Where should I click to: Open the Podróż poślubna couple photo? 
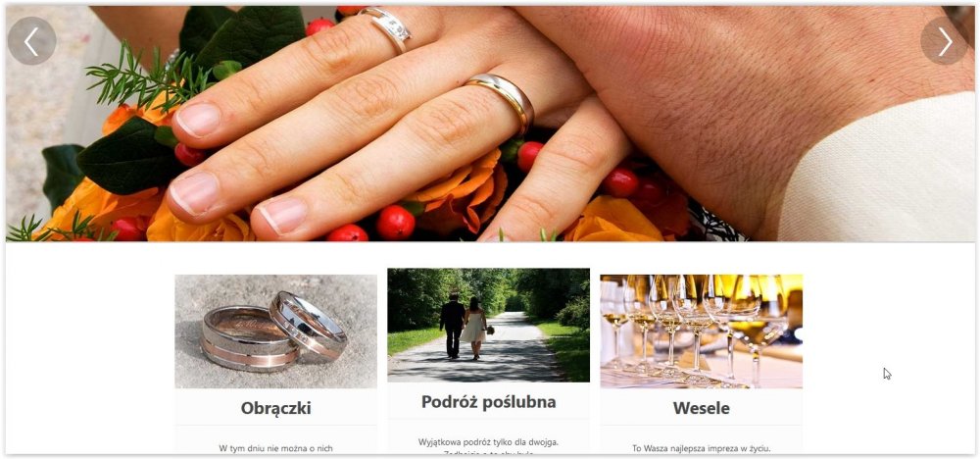[x=488, y=326]
